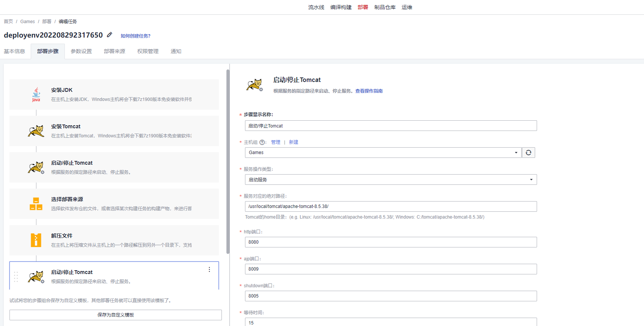This screenshot has height=326, width=644.
Task: Click the 服务对应的绝对路径 input field
Action: pyautogui.click(x=391, y=206)
